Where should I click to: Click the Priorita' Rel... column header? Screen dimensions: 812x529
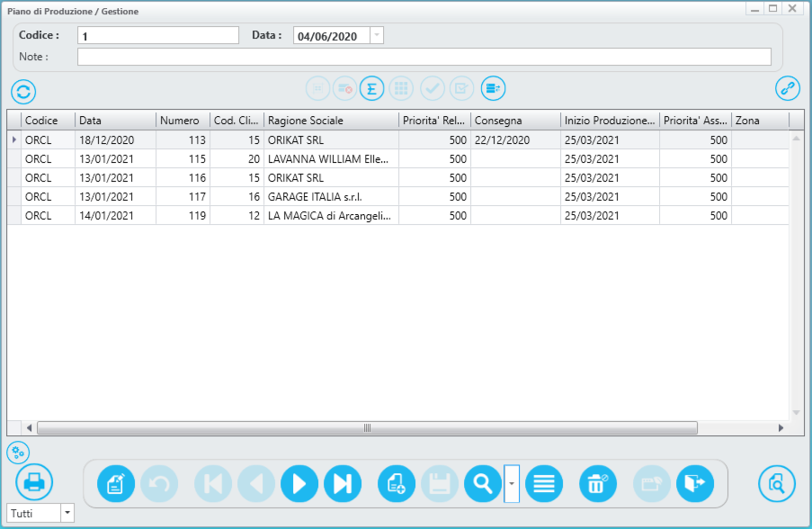pos(434,121)
